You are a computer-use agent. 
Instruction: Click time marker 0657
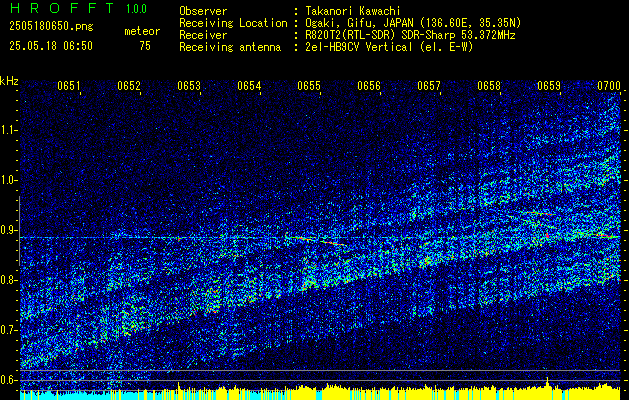coord(429,86)
